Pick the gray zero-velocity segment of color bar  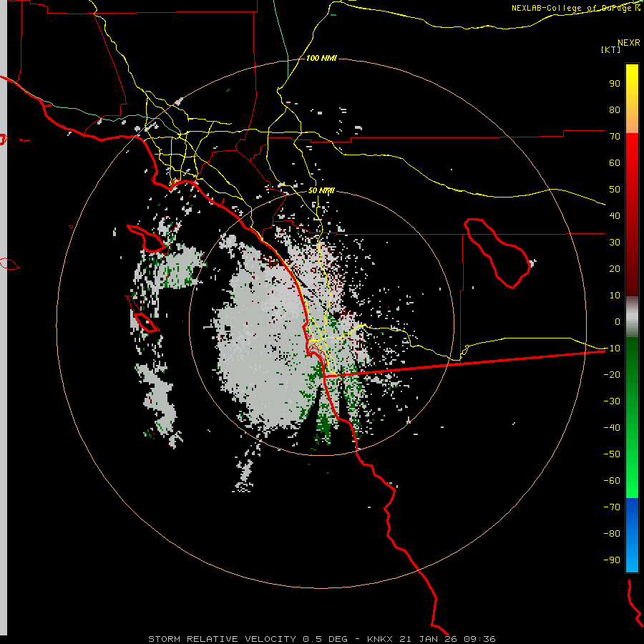632,317
